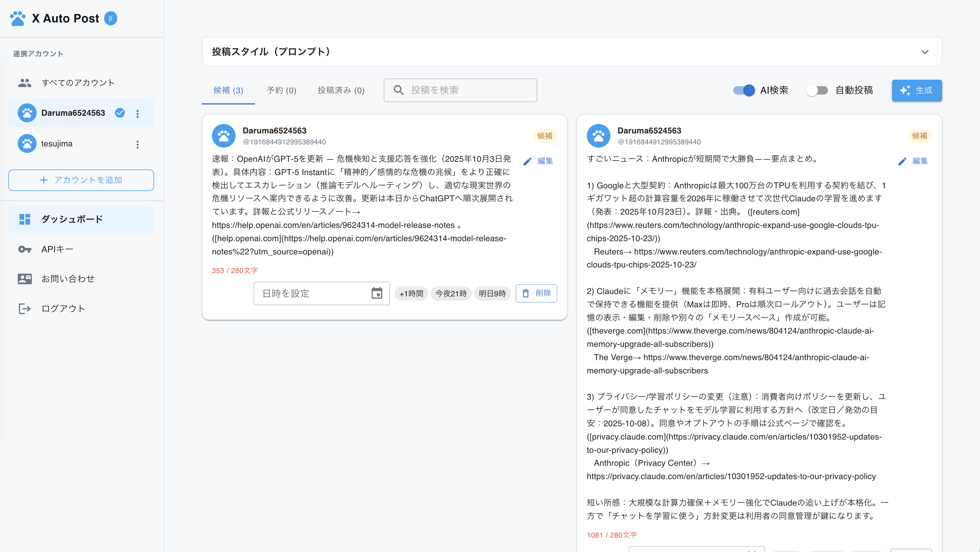Click the 連携アカウント section heading

click(x=38, y=54)
